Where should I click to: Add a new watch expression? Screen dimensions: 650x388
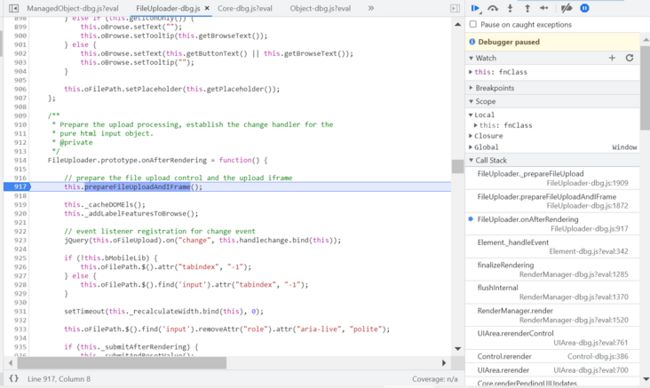point(612,58)
